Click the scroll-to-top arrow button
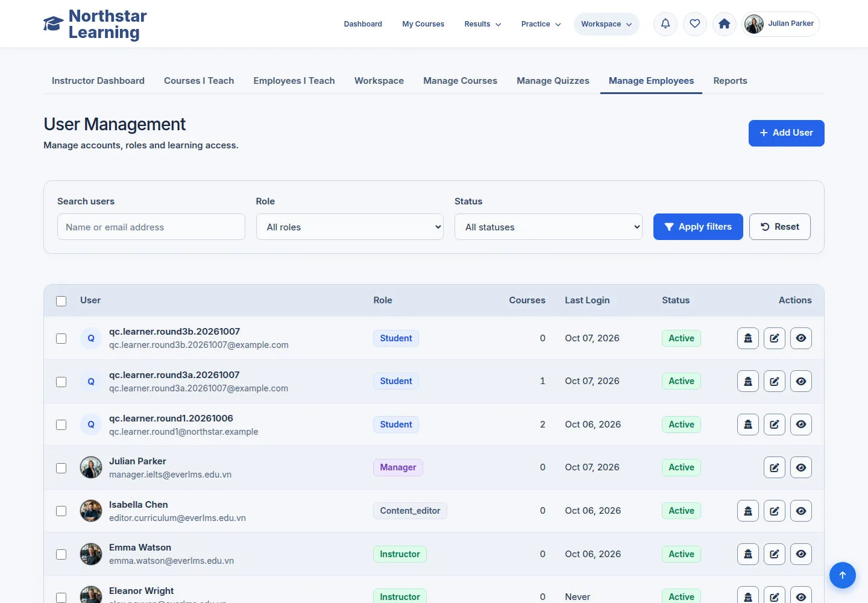Screen dimensions: 868x603 (x=843, y=575)
